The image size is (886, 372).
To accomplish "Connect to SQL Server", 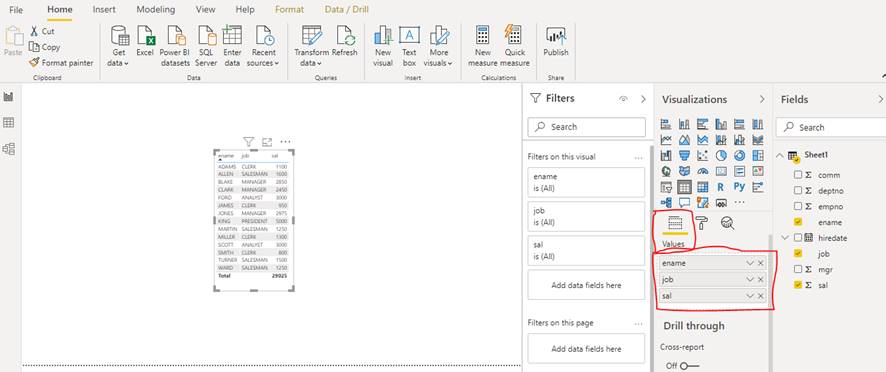I will [x=206, y=46].
